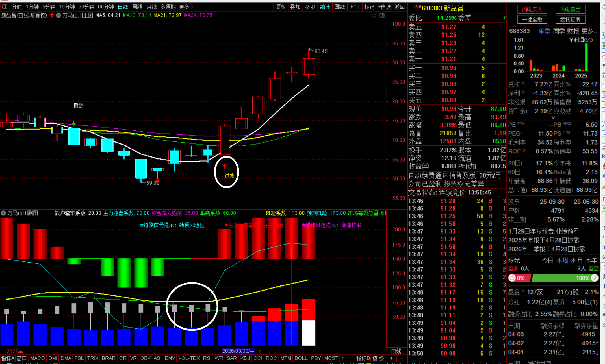This screenshot has width=605, height=364.
Task: Click the diamond icon in chart header
Action: (374, 16)
